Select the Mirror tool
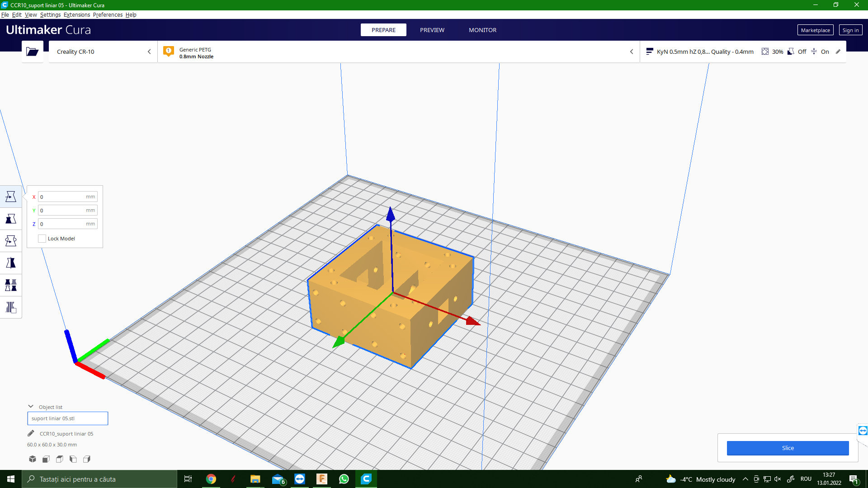The image size is (868, 488). 11,263
